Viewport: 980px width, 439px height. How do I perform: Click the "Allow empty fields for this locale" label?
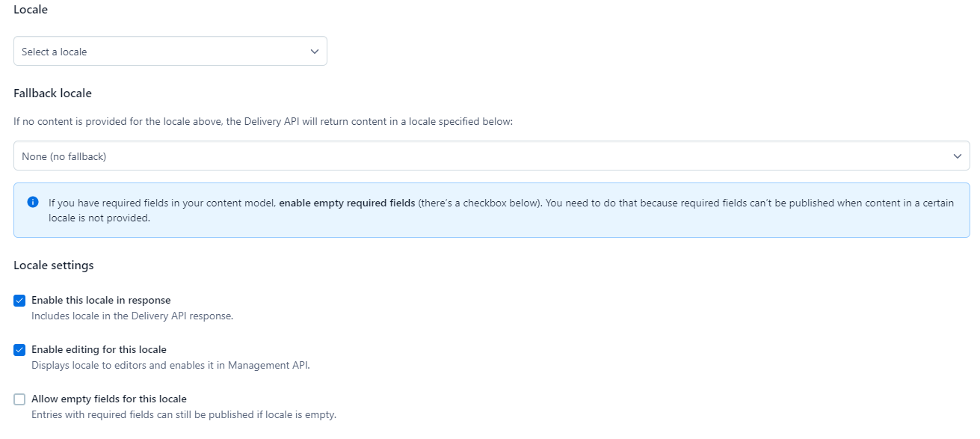[108, 399]
